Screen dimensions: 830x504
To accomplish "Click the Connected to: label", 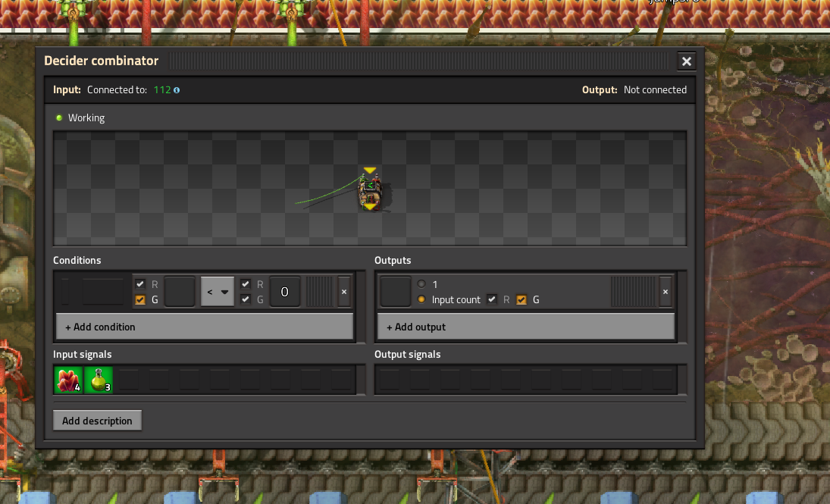I will (117, 90).
